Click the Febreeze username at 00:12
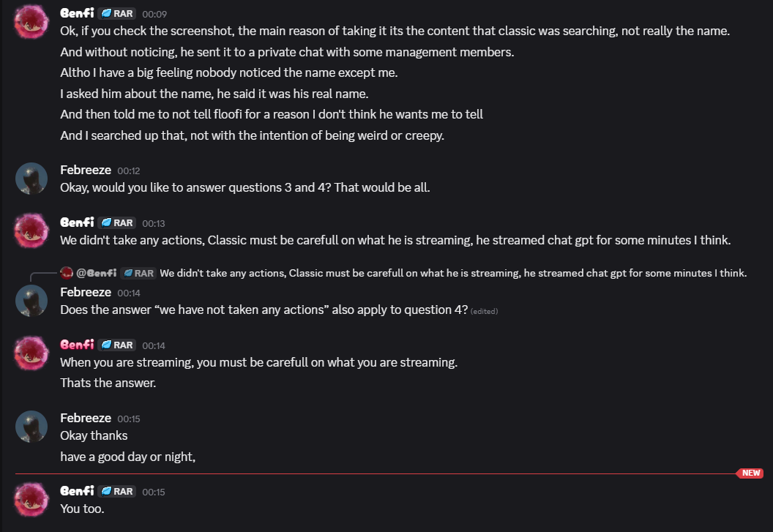The width and height of the screenshot is (773, 532). (x=86, y=170)
